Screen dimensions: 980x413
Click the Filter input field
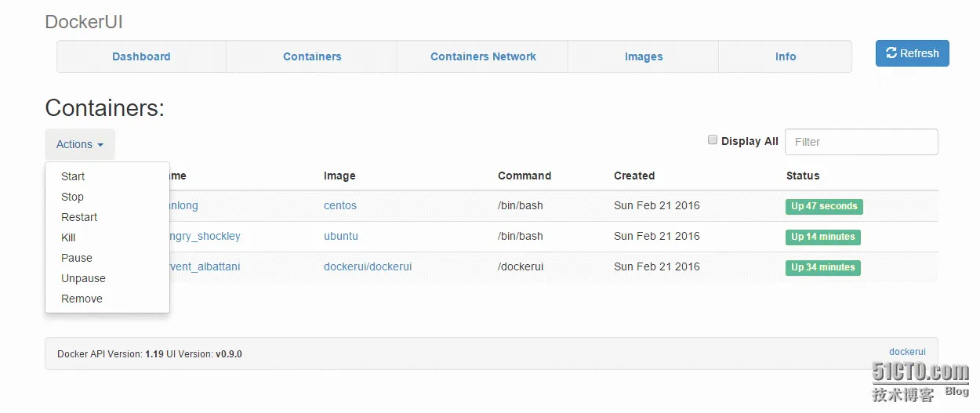861,142
